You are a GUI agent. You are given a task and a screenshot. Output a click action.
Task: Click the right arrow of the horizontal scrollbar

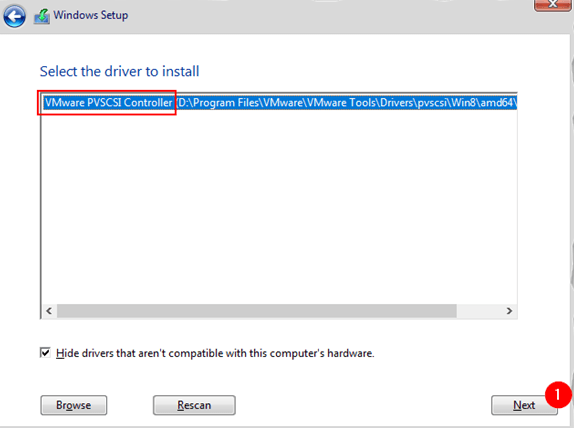click(509, 311)
